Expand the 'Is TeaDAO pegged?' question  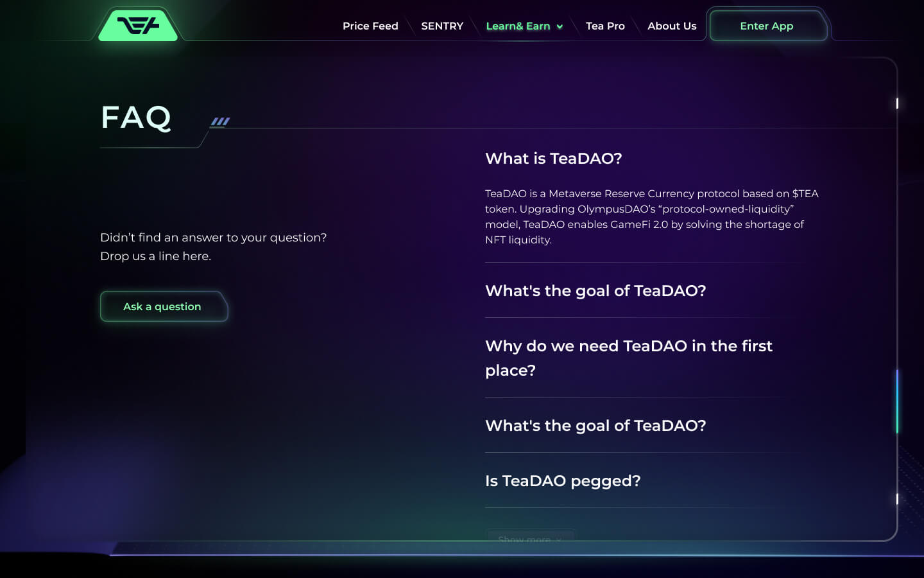pos(563,481)
